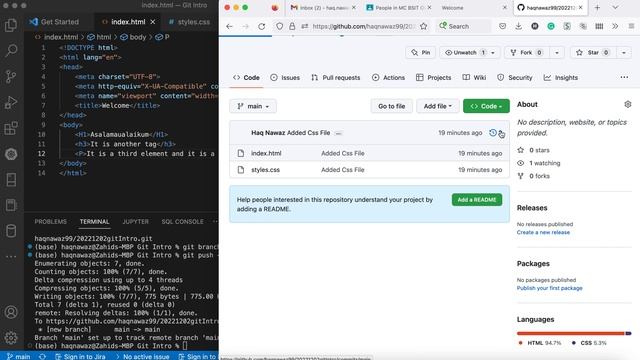Open the Unwatch notifications dropdown
The image size is (640, 360).
pyautogui.click(x=470, y=53)
